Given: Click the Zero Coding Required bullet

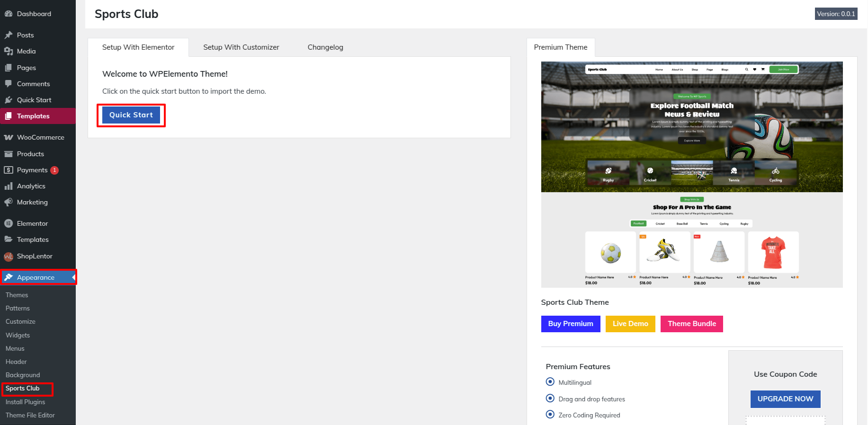Looking at the screenshot, I should tap(550, 414).
